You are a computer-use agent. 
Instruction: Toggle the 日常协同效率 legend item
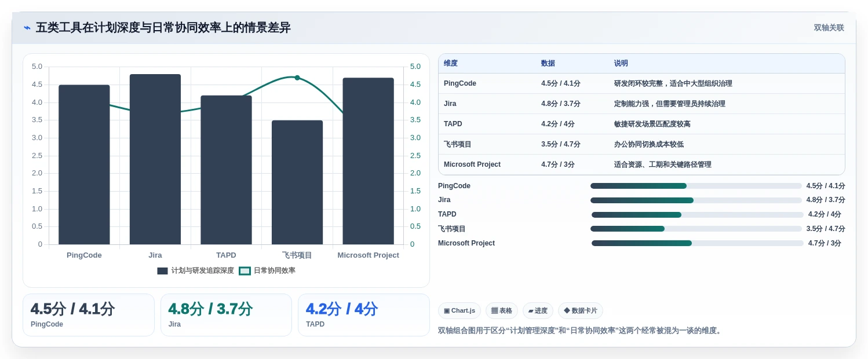pyautogui.click(x=267, y=270)
